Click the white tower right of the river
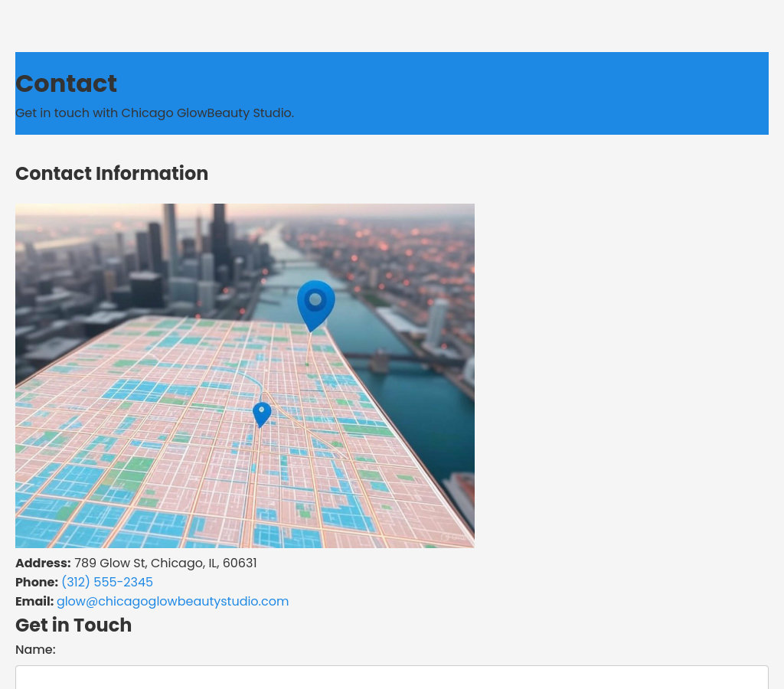 coord(436,322)
